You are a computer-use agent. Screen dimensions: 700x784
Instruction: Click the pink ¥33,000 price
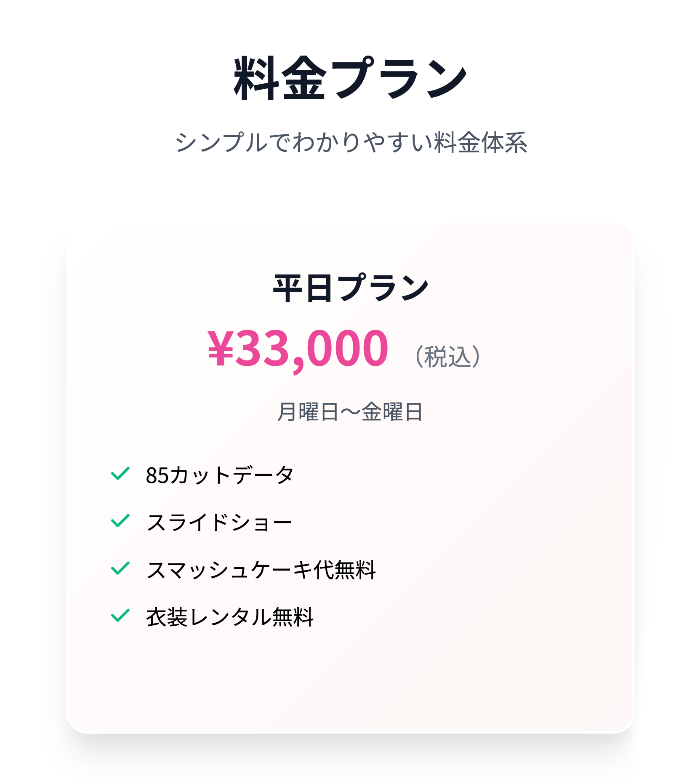click(x=298, y=349)
